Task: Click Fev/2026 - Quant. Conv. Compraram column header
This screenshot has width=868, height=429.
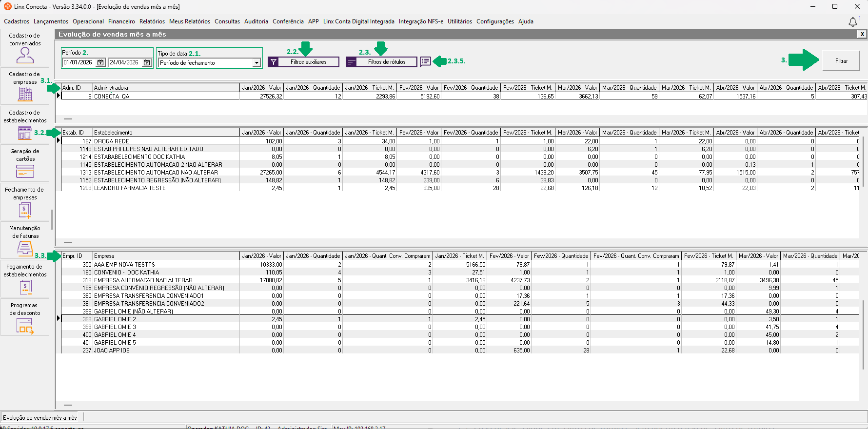Action: point(636,256)
